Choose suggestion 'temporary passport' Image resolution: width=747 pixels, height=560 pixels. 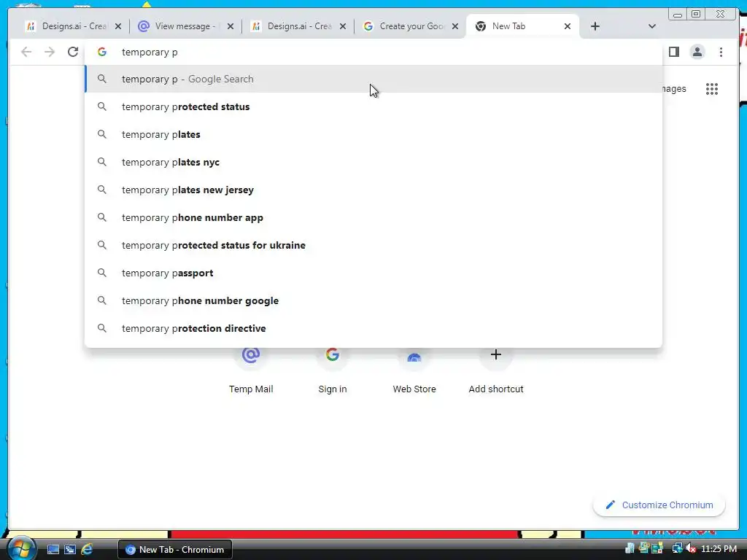[373, 273]
